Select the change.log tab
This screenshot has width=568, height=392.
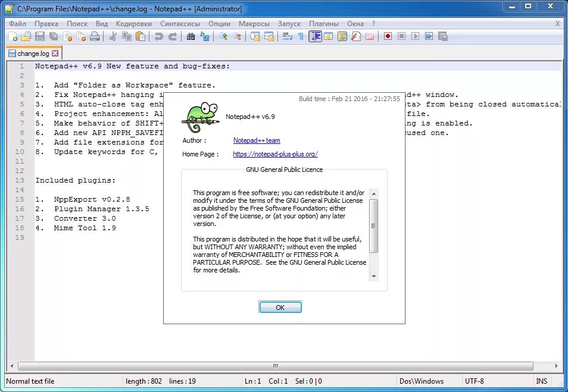[x=33, y=53]
